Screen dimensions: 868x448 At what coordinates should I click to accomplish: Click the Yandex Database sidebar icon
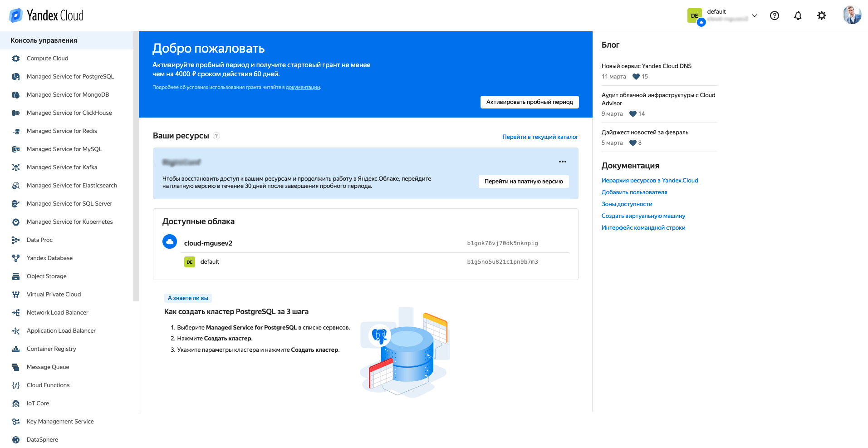point(16,258)
